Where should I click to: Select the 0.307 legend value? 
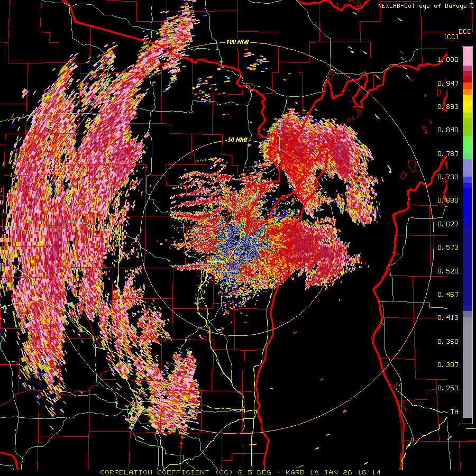tap(448, 365)
